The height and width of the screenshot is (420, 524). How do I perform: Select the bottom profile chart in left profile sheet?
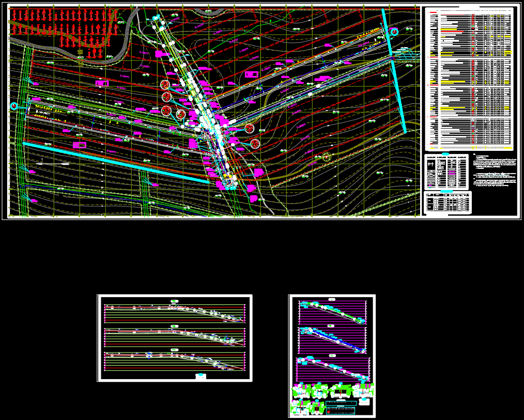(x=175, y=361)
